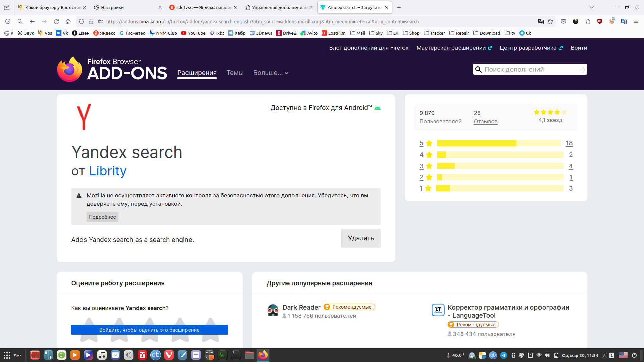Open the Pocket save icon in toolbar
Screen dimensions: 644x362
click(563, 21)
